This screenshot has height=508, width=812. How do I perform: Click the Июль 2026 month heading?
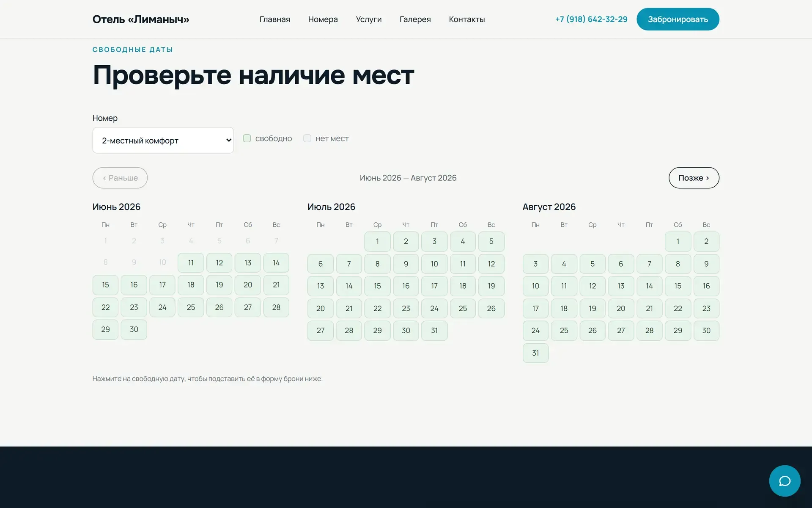(x=331, y=207)
